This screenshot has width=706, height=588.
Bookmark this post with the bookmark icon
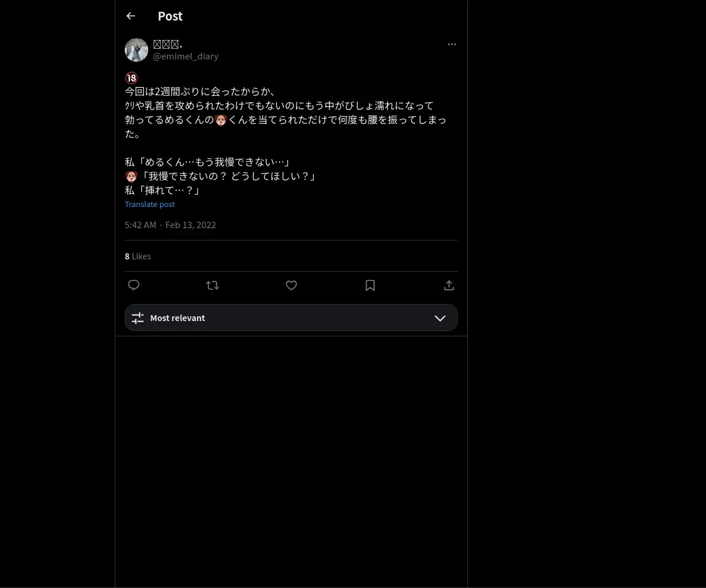click(370, 285)
